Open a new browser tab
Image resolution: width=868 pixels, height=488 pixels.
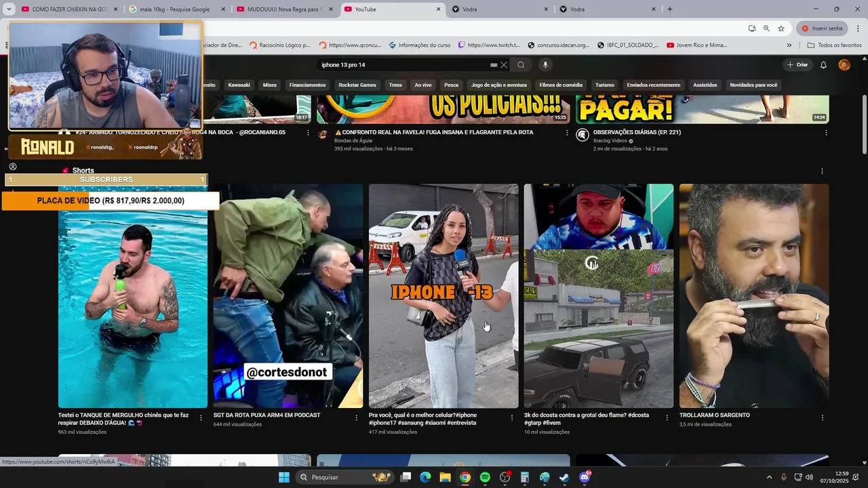(x=669, y=9)
